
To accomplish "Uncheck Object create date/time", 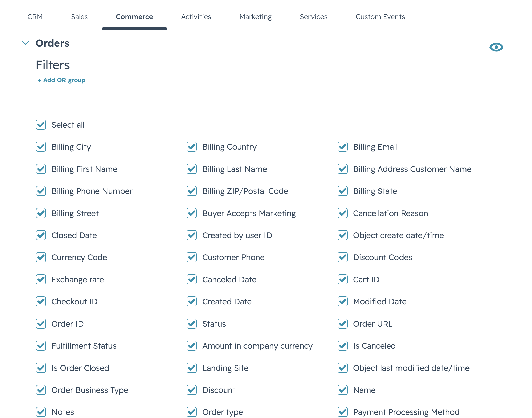I will [343, 235].
